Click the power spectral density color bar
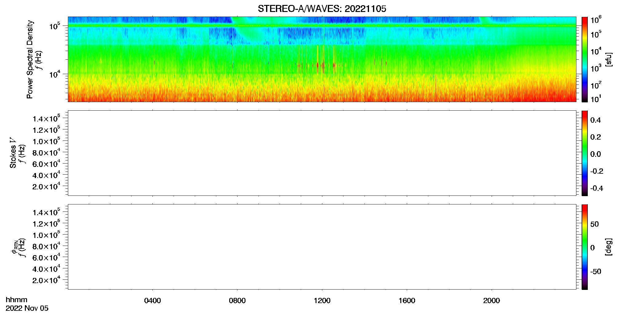Image resolution: width=644 pixels, height=332 pixels. (584, 59)
